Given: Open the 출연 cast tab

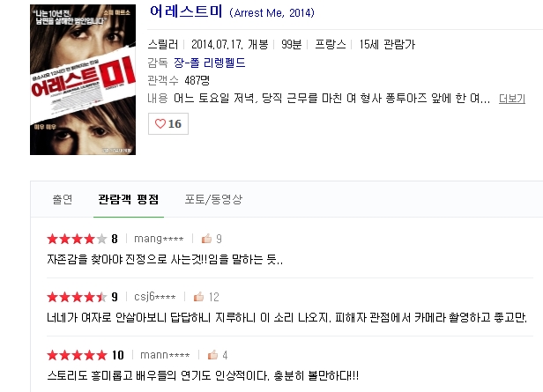Looking at the screenshot, I should tap(63, 199).
